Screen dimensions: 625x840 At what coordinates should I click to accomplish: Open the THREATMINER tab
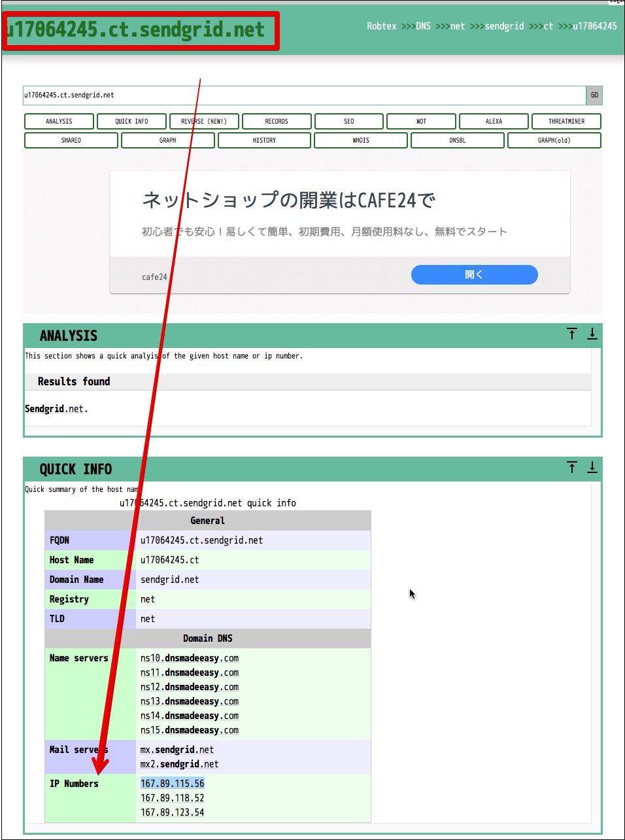pyautogui.click(x=566, y=122)
